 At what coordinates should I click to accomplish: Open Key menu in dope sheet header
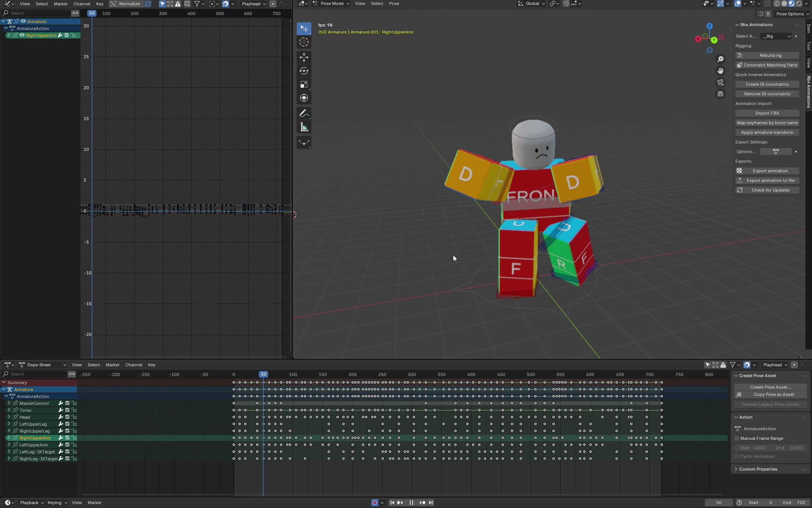click(152, 365)
